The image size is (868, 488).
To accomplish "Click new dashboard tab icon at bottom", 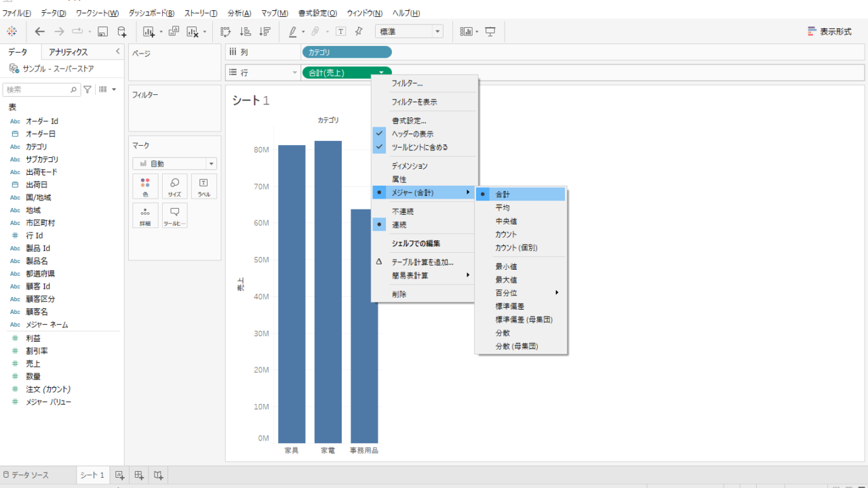I will click(x=139, y=475).
